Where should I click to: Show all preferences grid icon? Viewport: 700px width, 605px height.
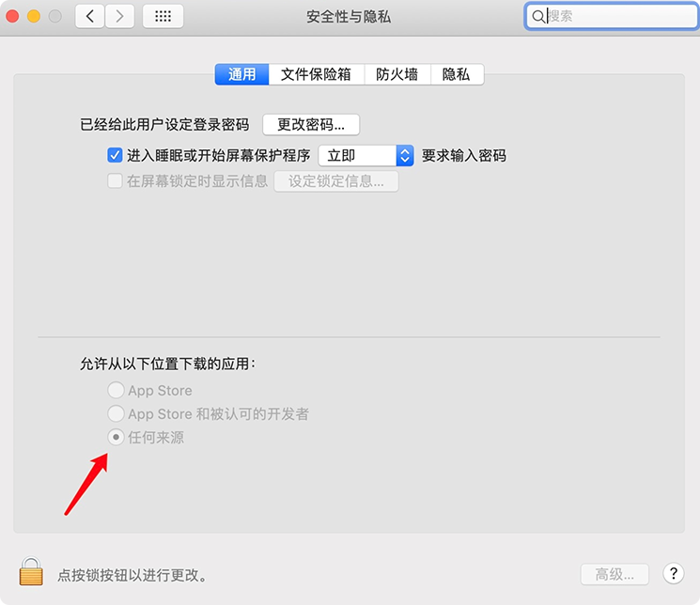163,17
